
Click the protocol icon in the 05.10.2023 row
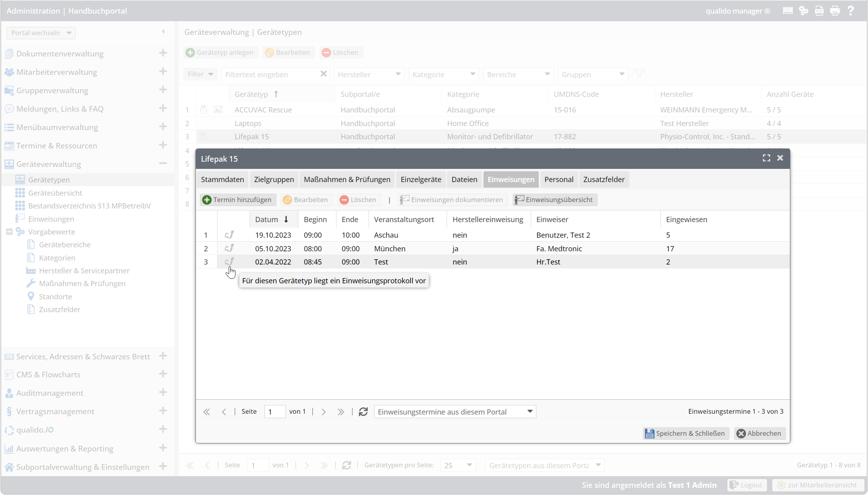coord(229,249)
